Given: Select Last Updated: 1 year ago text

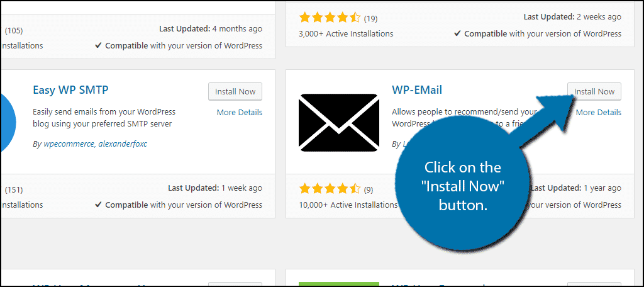Looking at the screenshot, I should tap(576, 188).
